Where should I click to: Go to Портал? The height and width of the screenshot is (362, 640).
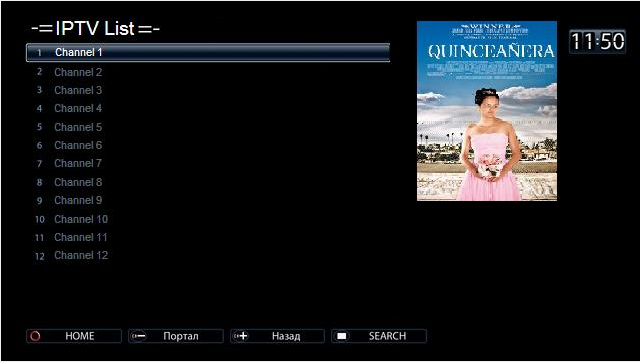click(176, 336)
